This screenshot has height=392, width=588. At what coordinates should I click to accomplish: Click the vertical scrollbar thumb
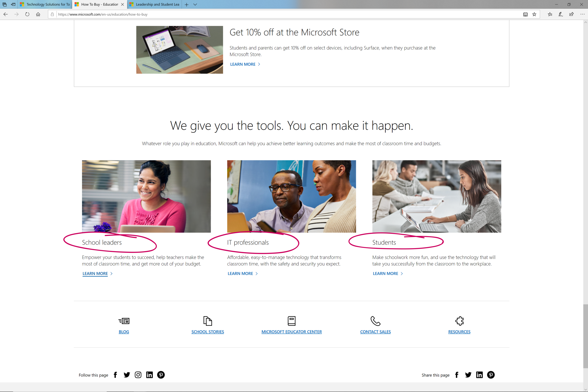point(585,336)
